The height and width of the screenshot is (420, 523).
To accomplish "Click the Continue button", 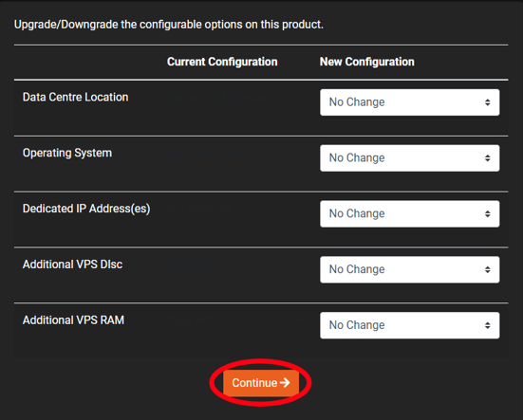I will tap(261, 383).
